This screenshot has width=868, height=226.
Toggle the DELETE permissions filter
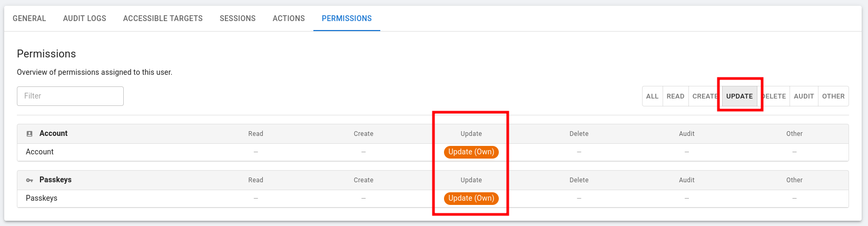coord(775,96)
